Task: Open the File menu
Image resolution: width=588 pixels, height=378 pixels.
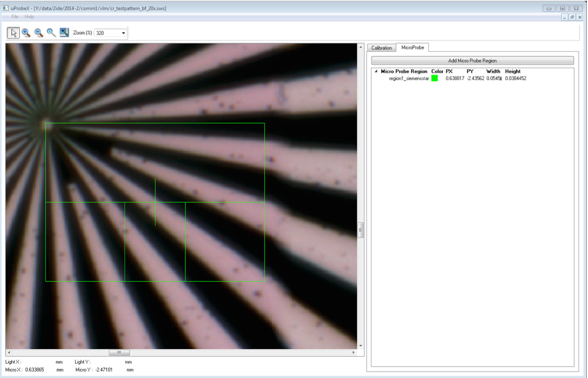Action: pyautogui.click(x=15, y=17)
